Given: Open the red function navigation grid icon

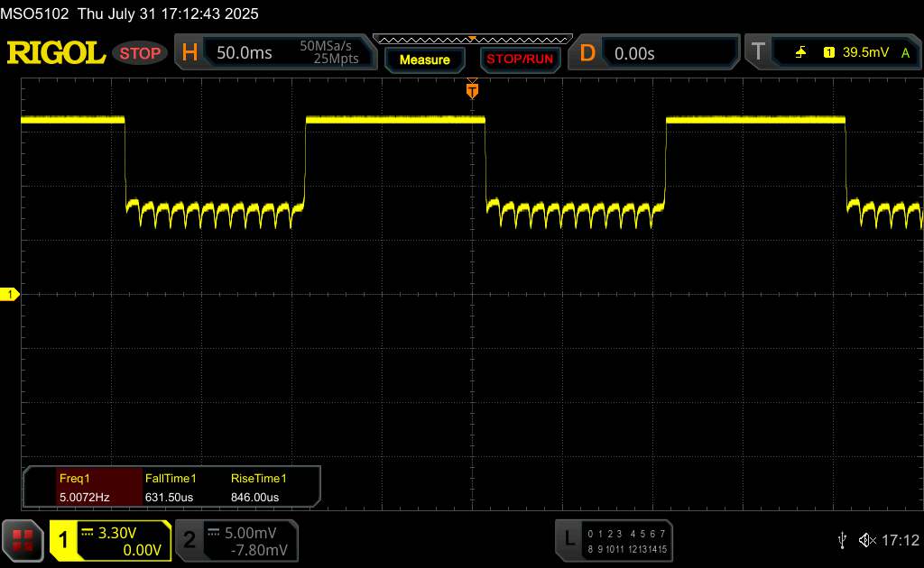Looking at the screenshot, I should pos(23,540).
